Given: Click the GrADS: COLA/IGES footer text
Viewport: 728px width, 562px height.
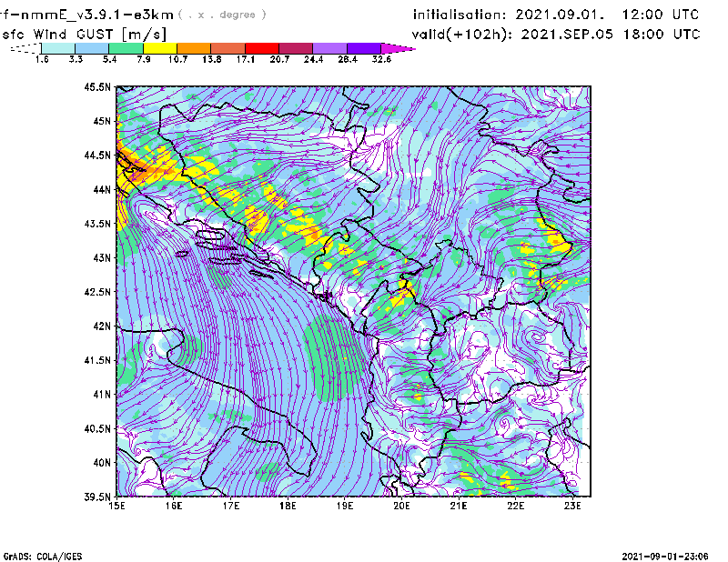Looking at the screenshot, I should click(x=43, y=557).
